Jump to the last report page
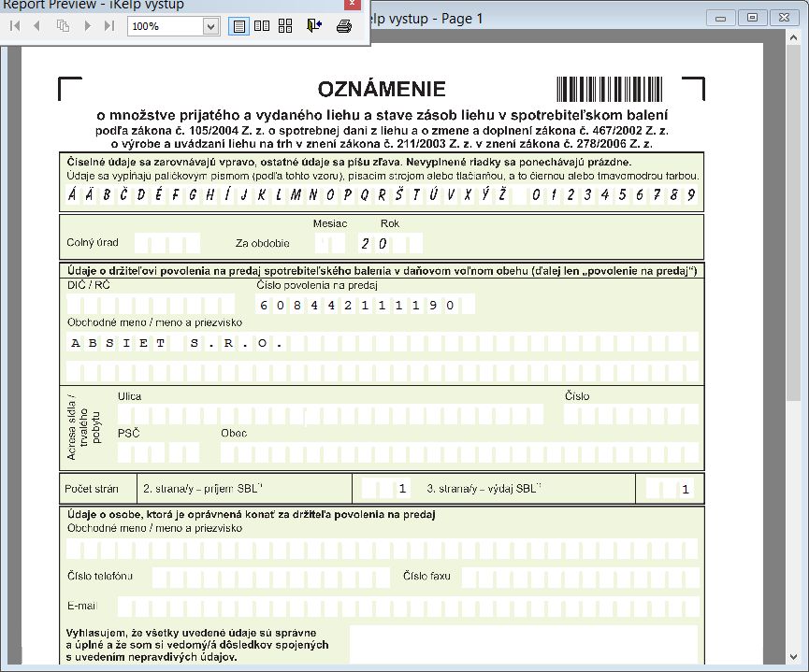 tap(109, 26)
